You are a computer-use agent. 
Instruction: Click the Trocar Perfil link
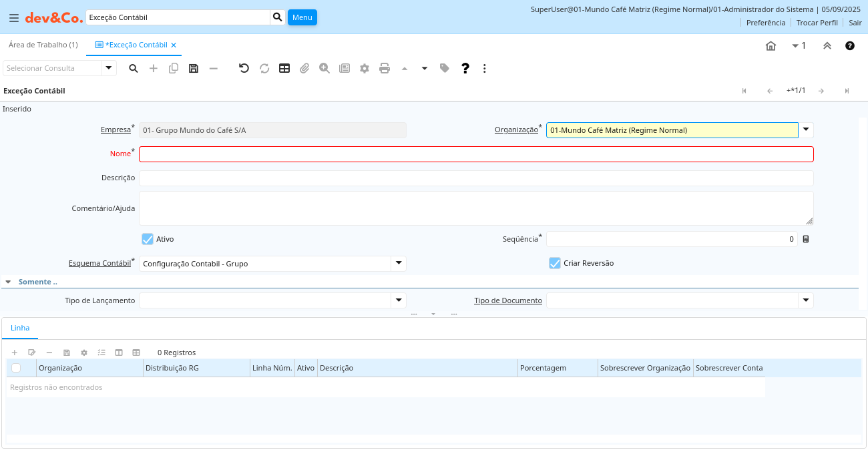(817, 23)
